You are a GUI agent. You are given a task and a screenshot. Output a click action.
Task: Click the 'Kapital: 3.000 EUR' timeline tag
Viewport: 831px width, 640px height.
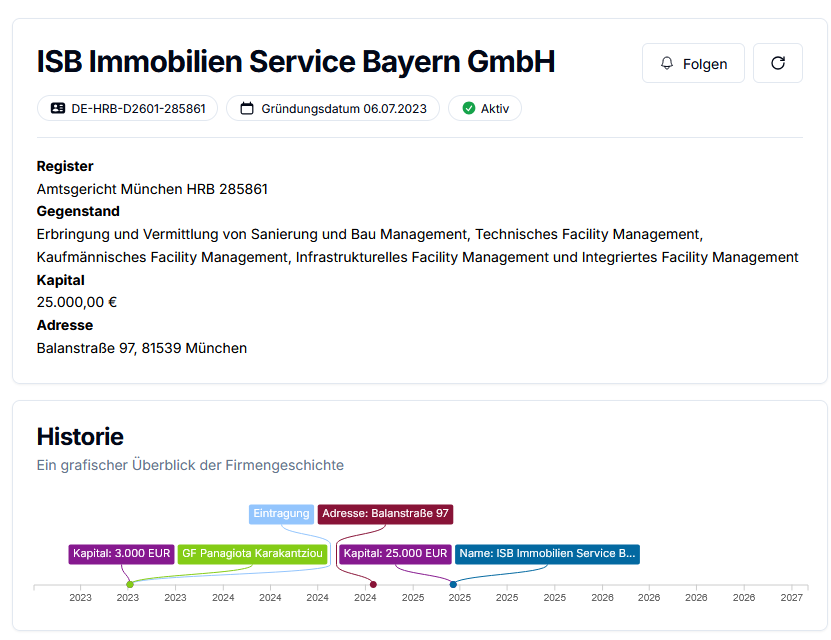(121, 554)
